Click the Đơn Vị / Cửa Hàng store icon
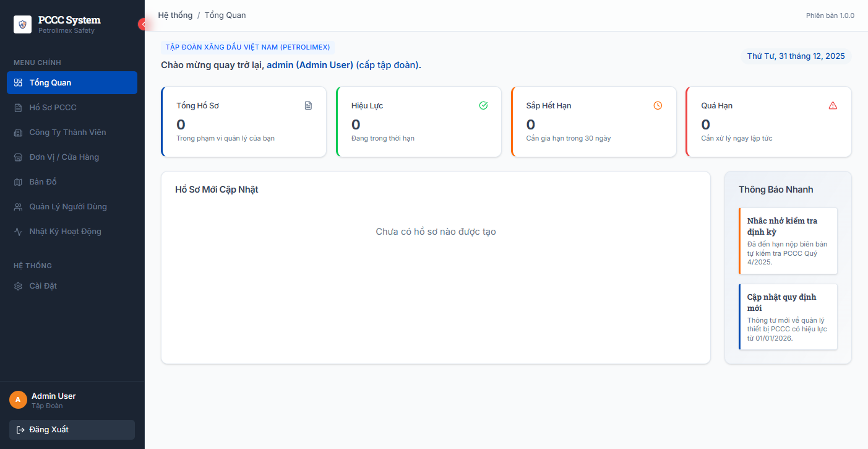The image size is (868, 449). (18, 157)
